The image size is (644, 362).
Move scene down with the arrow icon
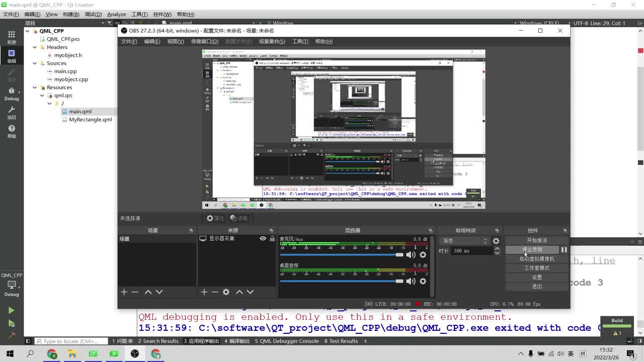point(159,292)
